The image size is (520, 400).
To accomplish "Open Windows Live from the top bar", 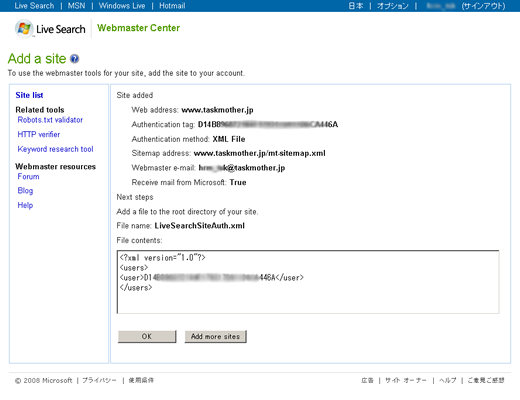I will [x=122, y=6].
